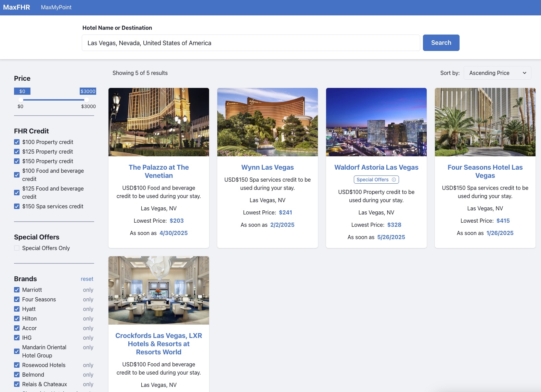541x392 pixels.
Task: Show only Mandarin Oriental hotels
Action: point(88,347)
